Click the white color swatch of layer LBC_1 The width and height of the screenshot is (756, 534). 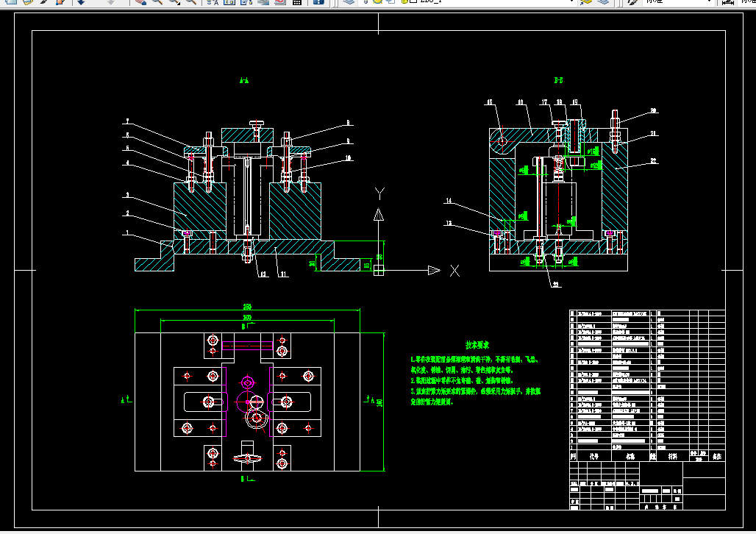tap(413, 2)
